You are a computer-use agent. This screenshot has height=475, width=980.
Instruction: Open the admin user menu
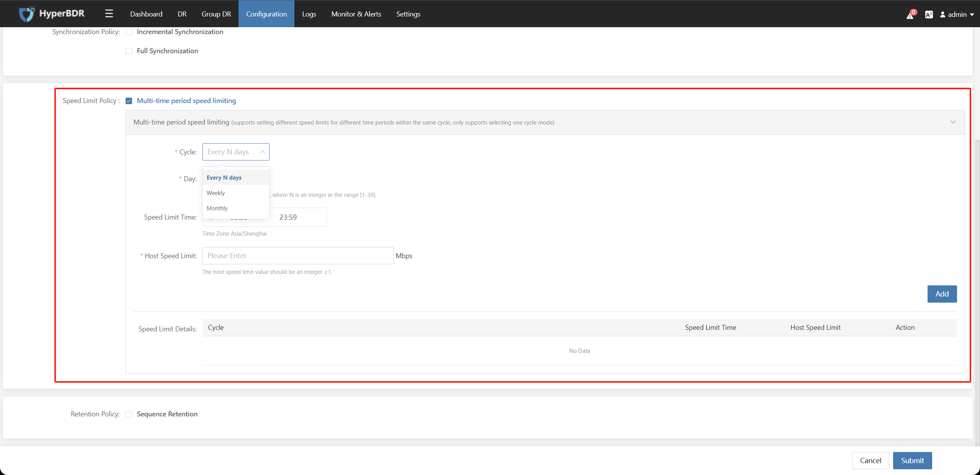957,15
